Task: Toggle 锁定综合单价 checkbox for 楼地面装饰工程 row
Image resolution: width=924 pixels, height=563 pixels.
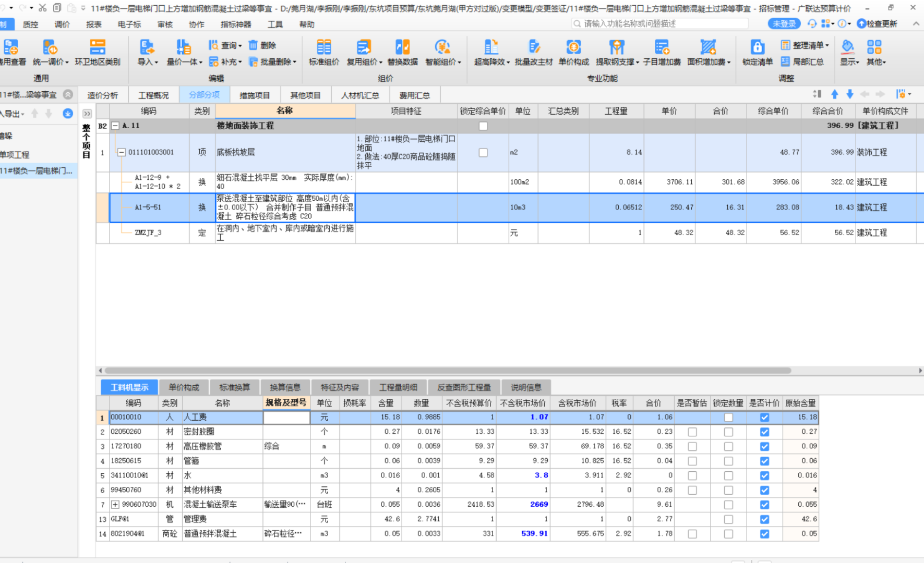Action: pos(483,126)
